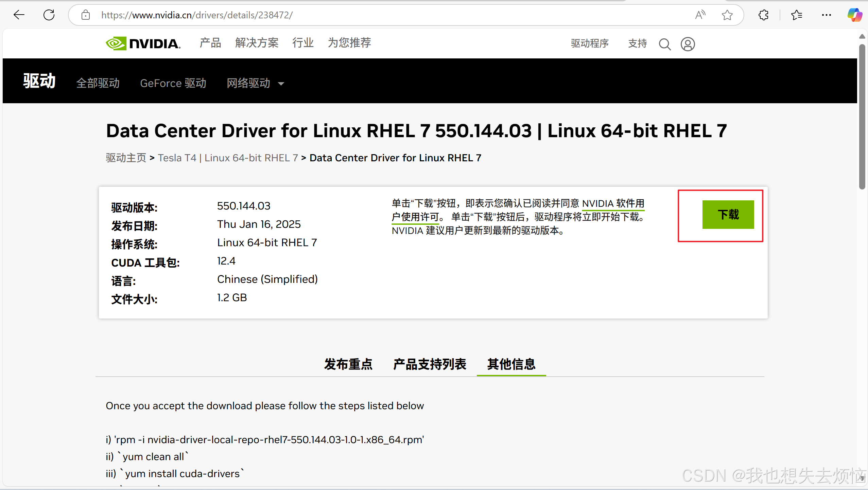Switch to the 发布重点 tab

[348, 364]
